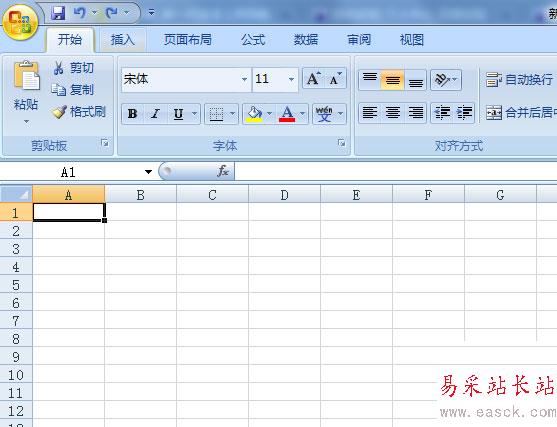Toggle align text left

tap(370, 113)
